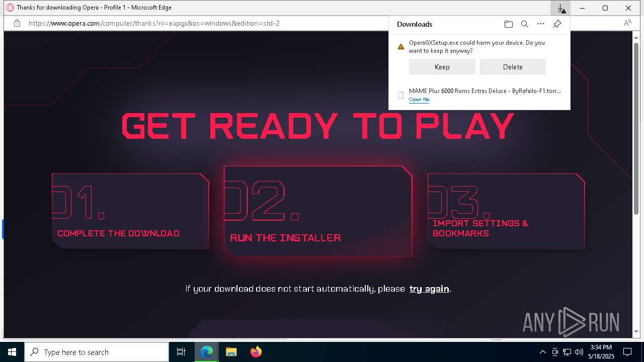Open Task View on taskbar
Viewport: 644px width, 362px height.
click(181, 352)
